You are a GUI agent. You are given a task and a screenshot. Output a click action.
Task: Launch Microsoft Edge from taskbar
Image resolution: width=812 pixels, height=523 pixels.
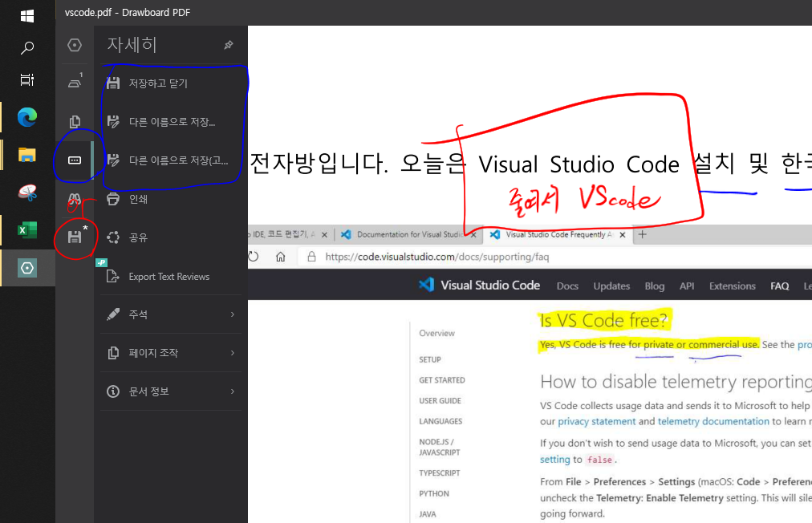pyautogui.click(x=27, y=117)
